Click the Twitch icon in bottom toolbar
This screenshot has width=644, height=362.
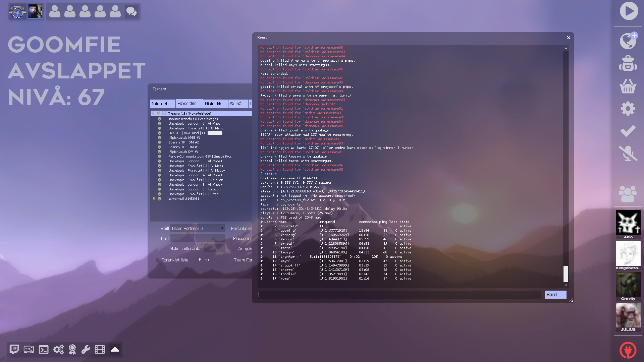(14, 350)
